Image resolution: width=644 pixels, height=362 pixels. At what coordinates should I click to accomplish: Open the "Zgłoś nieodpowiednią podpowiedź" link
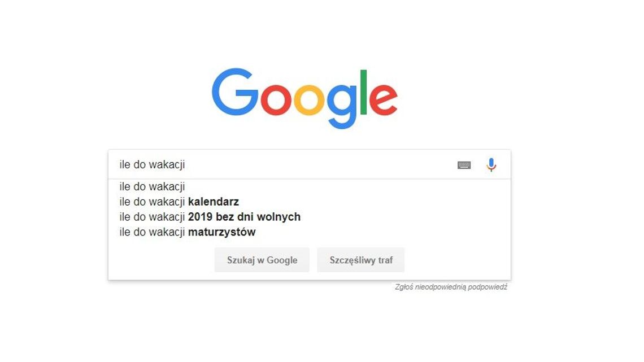click(451, 287)
